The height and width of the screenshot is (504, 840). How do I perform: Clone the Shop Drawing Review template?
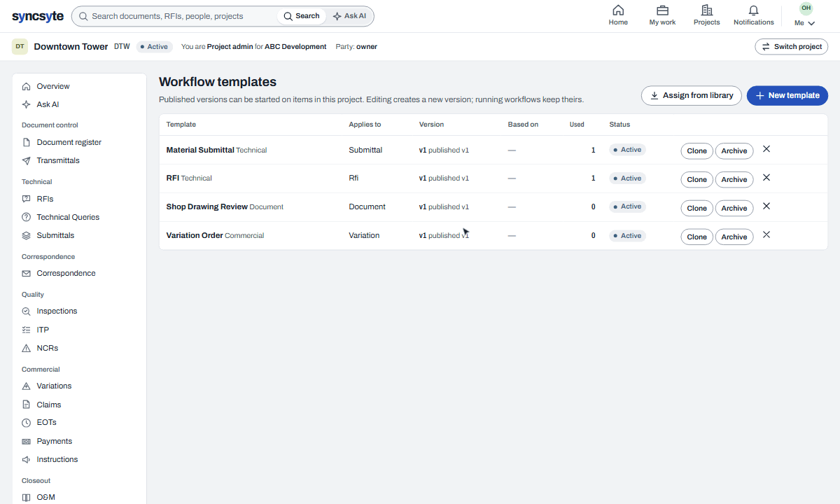(696, 208)
